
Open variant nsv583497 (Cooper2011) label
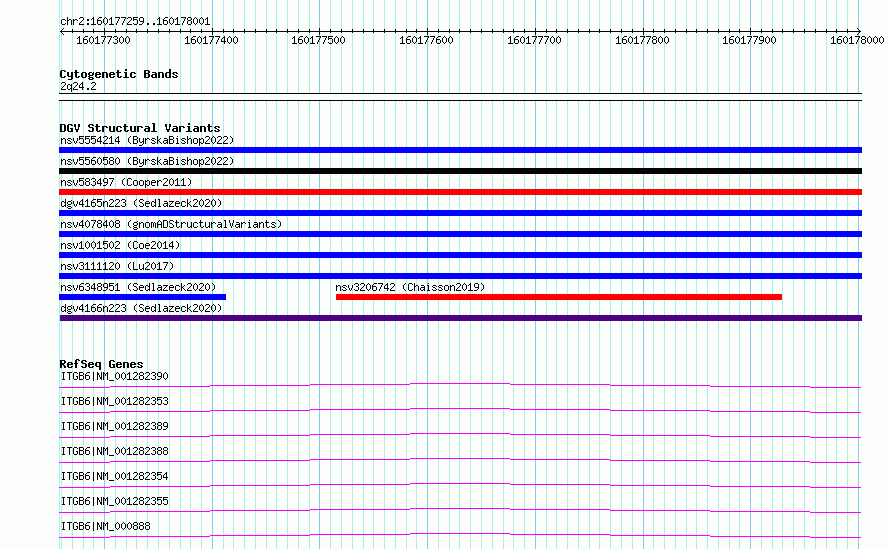click(x=126, y=182)
